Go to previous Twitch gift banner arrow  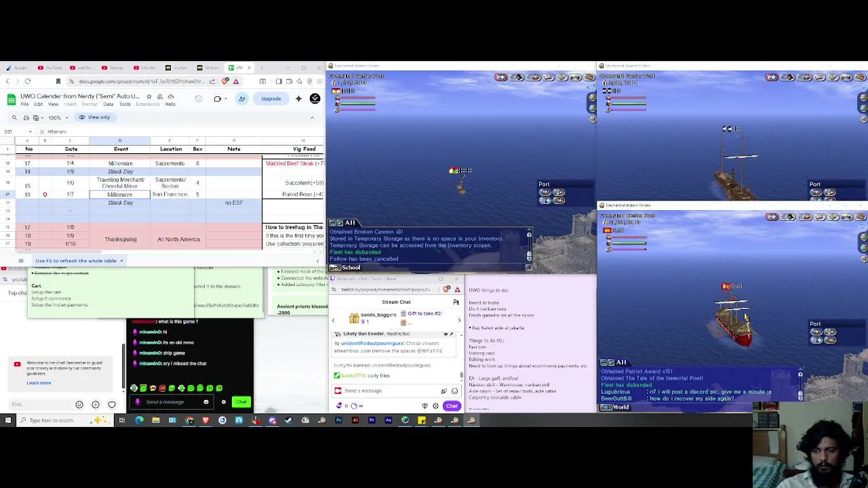333,321
